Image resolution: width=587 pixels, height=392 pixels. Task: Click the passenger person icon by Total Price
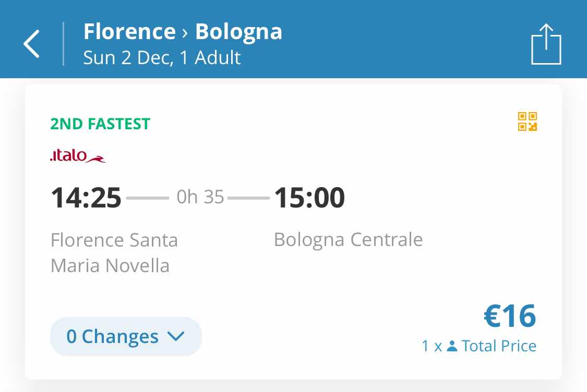coord(452,346)
